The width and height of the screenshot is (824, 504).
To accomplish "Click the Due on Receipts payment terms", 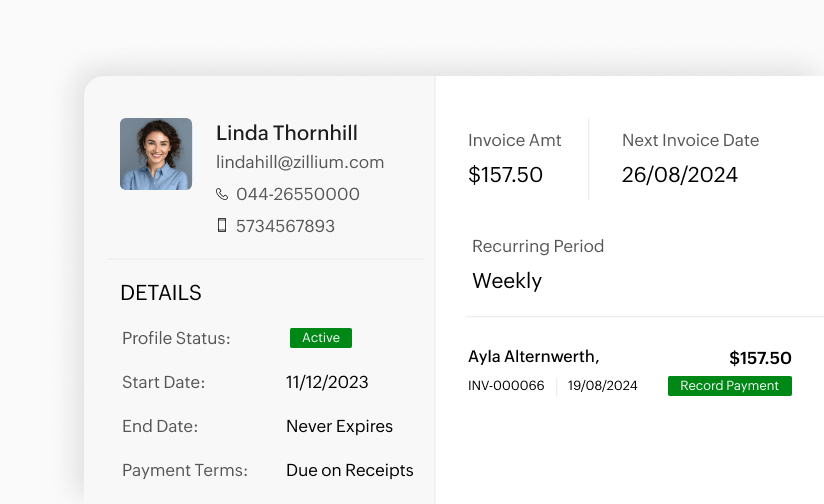I will pyautogui.click(x=349, y=470).
